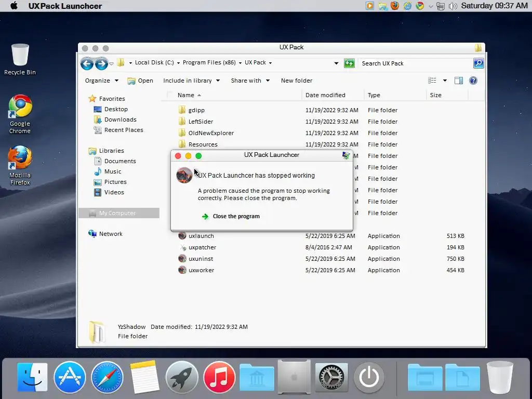
Task: Expand the Local Disk (C:) breadcrumb arrow
Action: click(179, 63)
